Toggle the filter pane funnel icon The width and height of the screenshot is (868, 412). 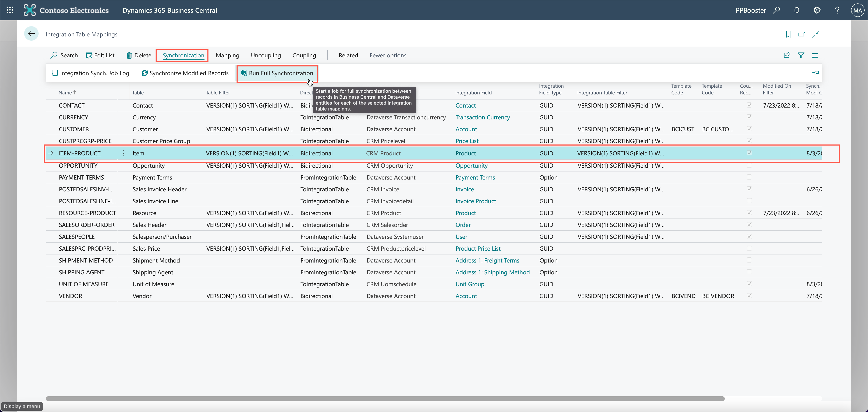(x=801, y=55)
